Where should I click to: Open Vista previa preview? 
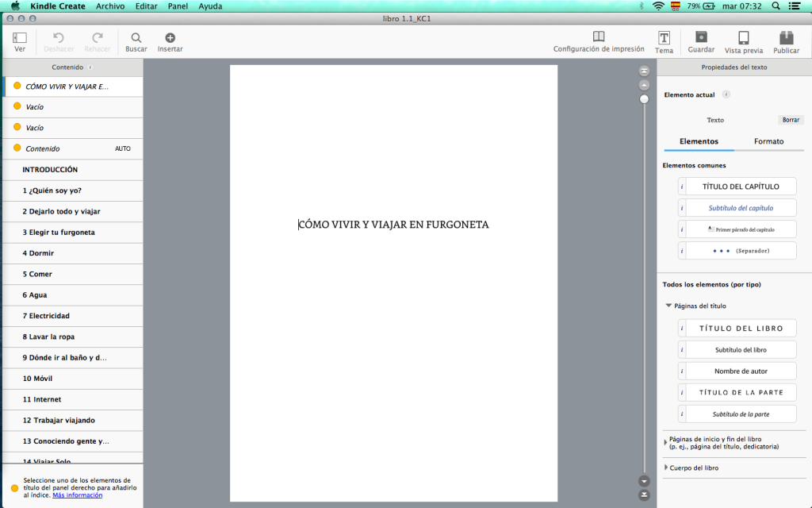click(x=743, y=37)
